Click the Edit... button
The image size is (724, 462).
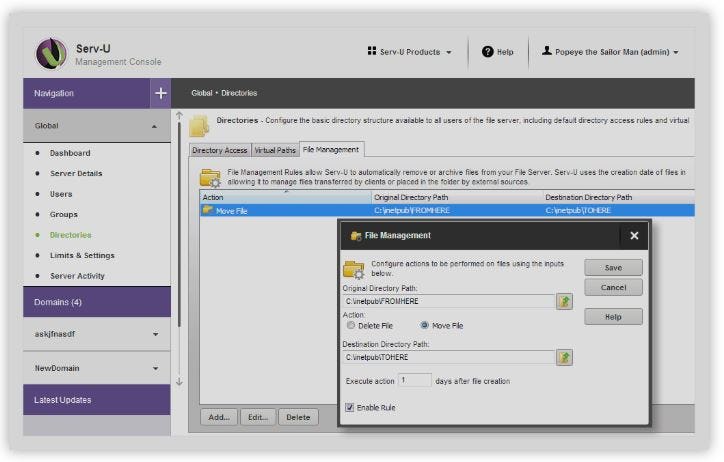(258, 417)
